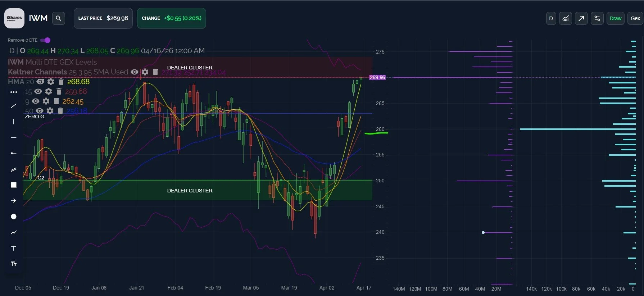Toggle visibility of HMA 9

click(36, 101)
